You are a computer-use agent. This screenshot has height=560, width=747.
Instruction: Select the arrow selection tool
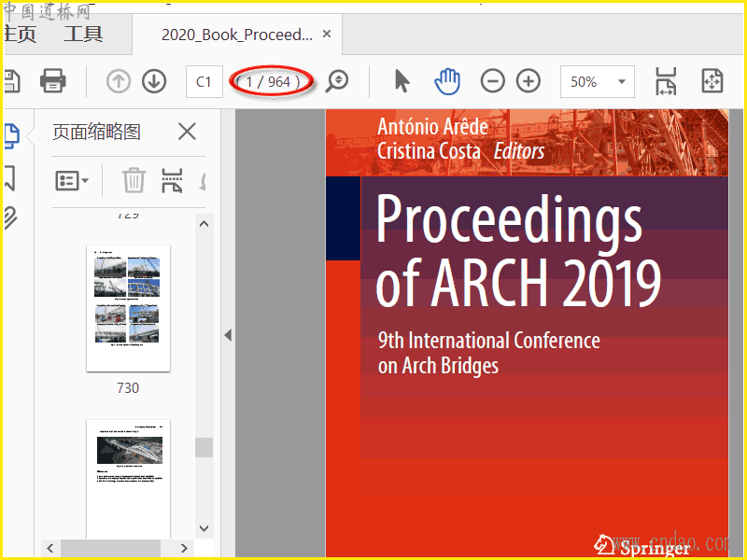coord(402,81)
